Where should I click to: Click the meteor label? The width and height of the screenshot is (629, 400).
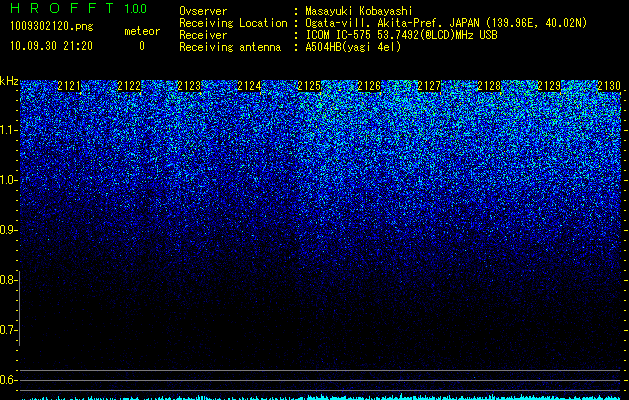point(142,31)
